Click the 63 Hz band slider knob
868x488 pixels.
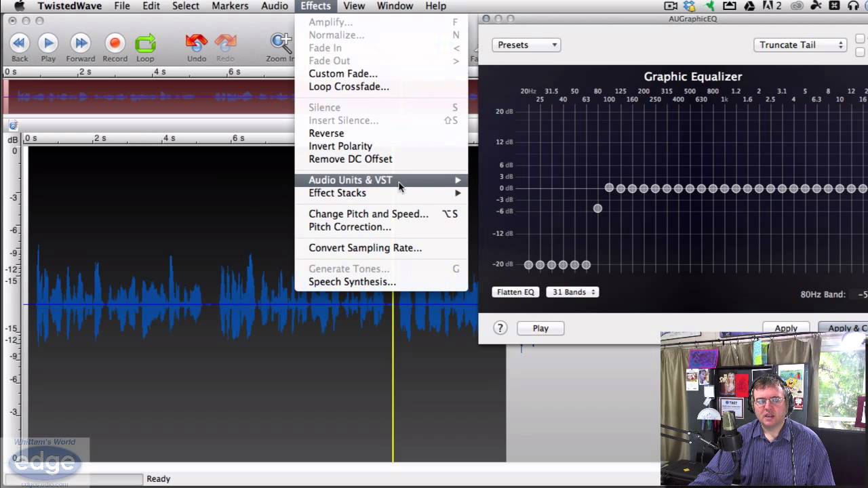[586, 265]
